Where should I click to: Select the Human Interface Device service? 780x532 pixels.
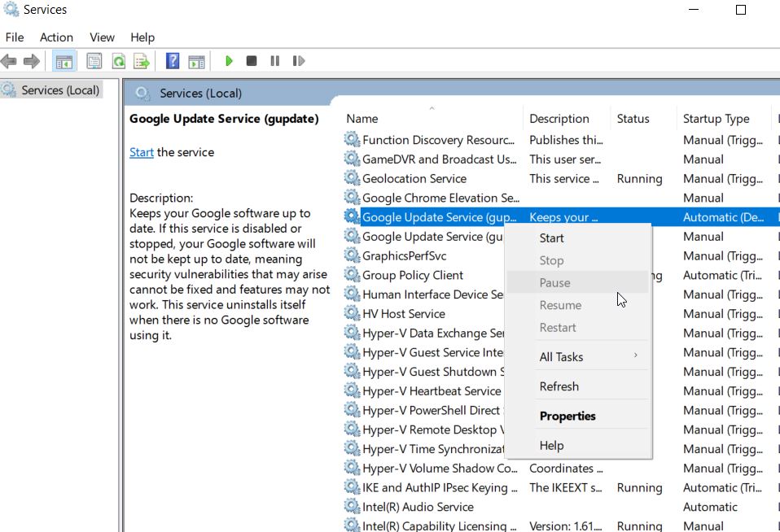point(433,294)
